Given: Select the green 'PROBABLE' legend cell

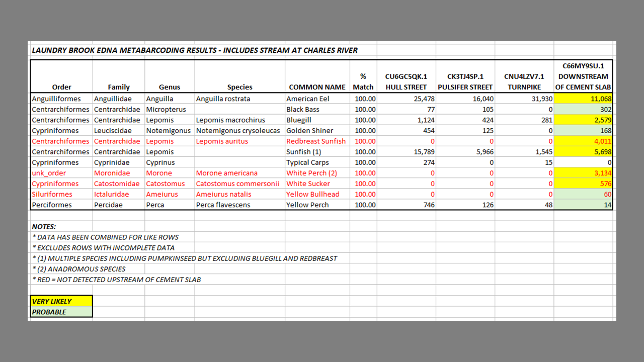Looking at the screenshot, I should point(61,312).
